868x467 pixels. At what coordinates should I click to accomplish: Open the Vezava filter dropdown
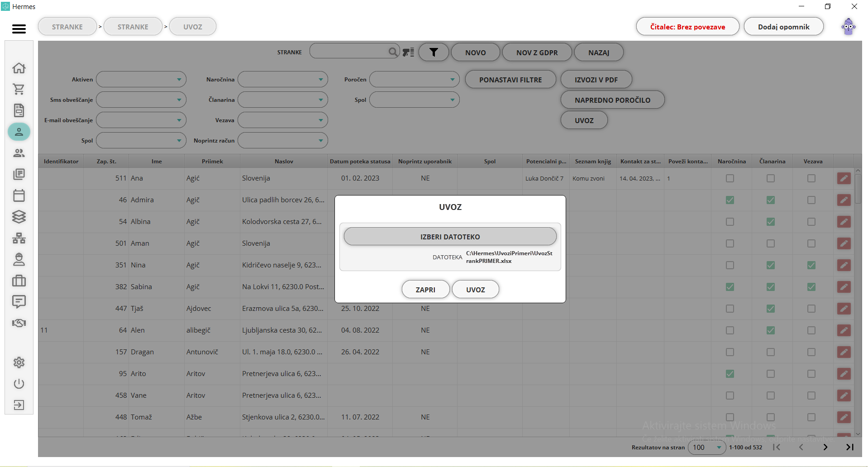283,120
